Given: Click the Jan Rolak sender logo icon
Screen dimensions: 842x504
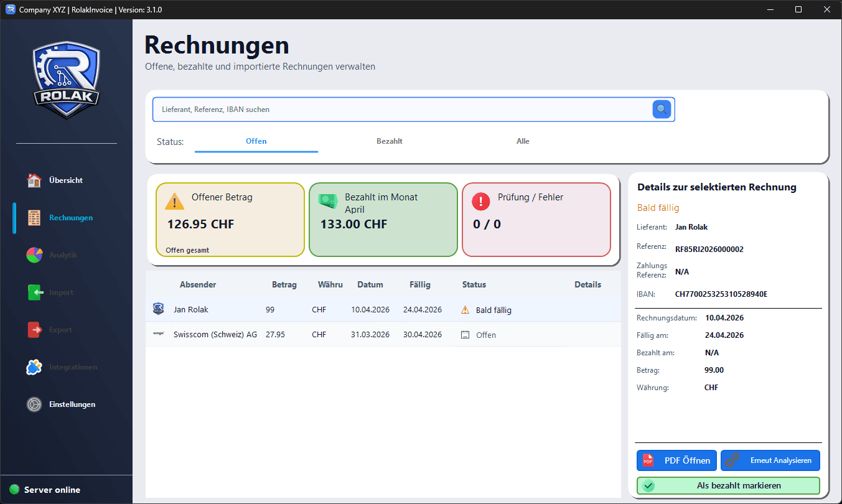Looking at the screenshot, I should click(158, 309).
